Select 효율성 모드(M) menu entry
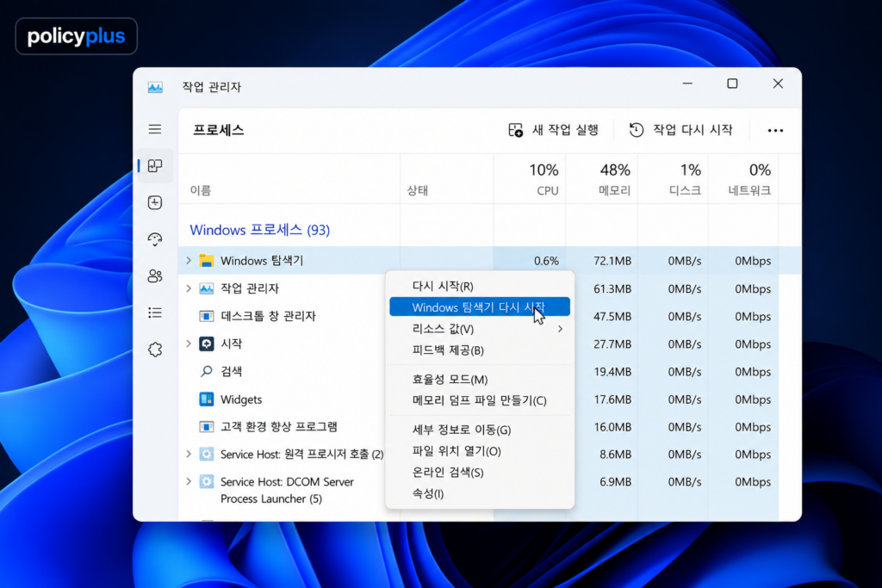Screen dimensions: 882x588 click(x=479, y=380)
